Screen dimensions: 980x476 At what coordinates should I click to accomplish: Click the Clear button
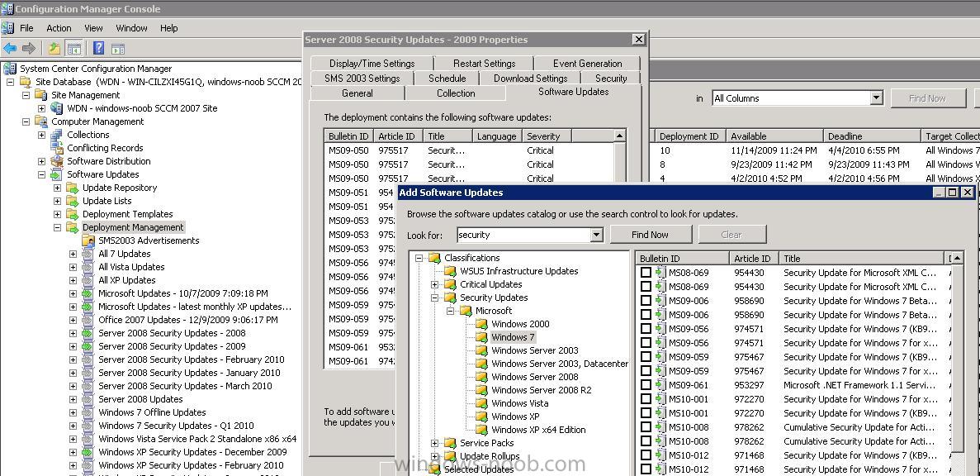pyautogui.click(x=731, y=235)
